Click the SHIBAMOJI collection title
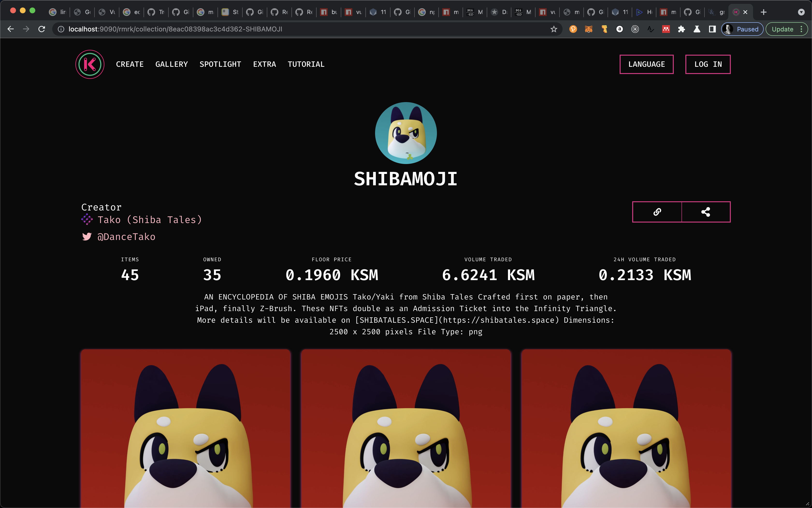The height and width of the screenshot is (508, 812). (x=406, y=179)
